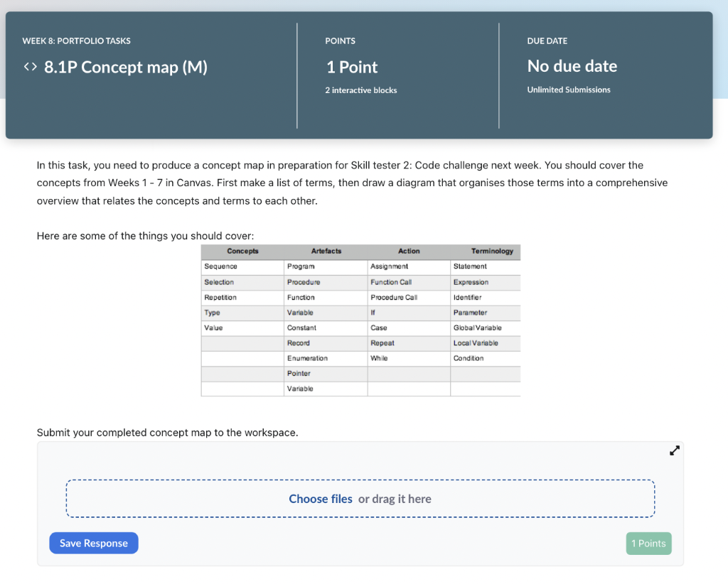The width and height of the screenshot is (728, 584).
Task: Select the Sequence cell in the Concepts column
Action: pos(223,267)
